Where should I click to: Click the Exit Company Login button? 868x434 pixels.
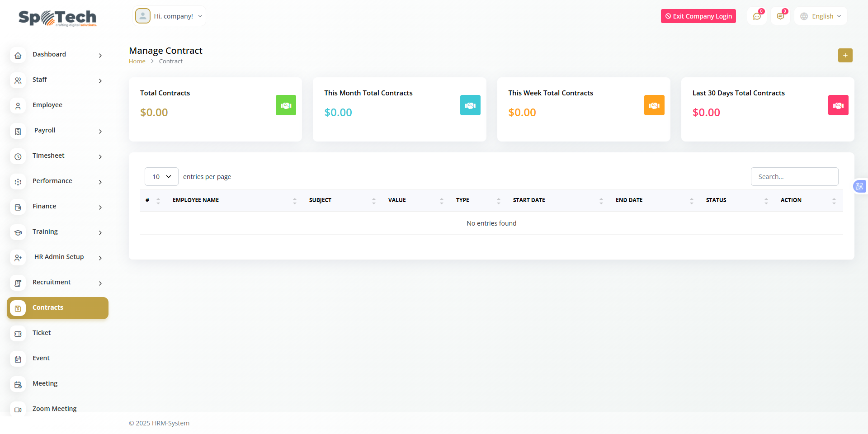point(698,16)
